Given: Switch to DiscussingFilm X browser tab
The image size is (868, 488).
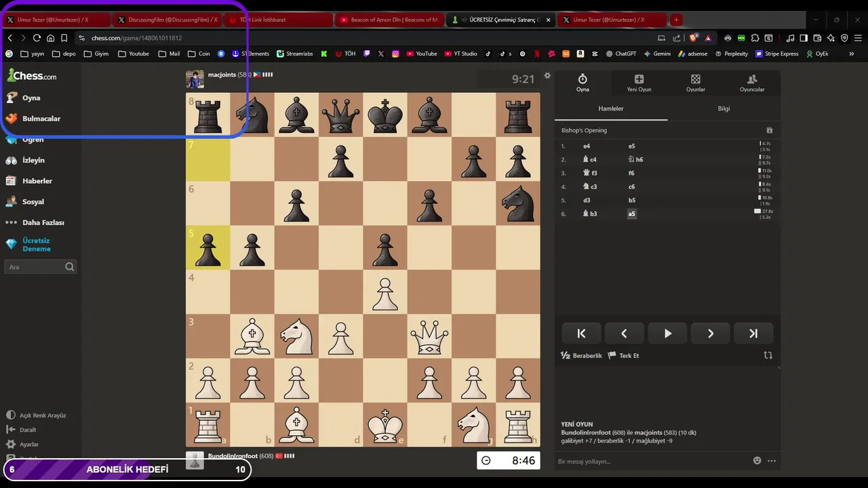Looking at the screenshot, I should [x=167, y=20].
